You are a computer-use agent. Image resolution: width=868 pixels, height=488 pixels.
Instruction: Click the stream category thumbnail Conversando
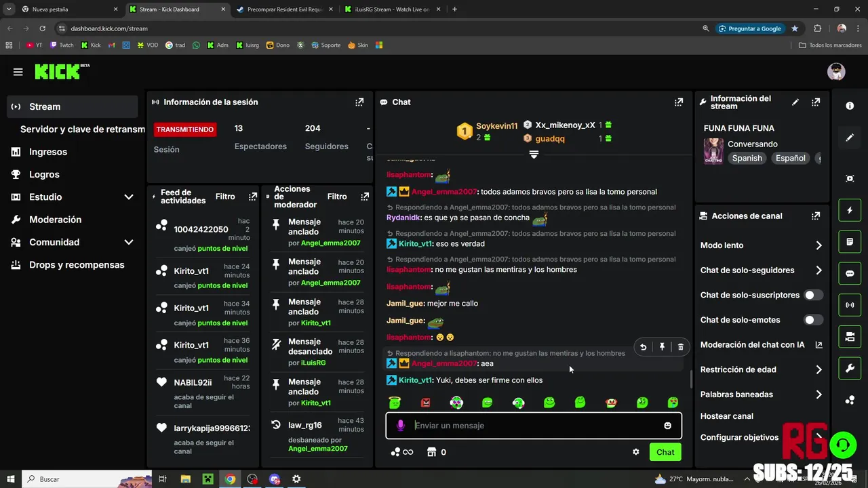coord(713,152)
